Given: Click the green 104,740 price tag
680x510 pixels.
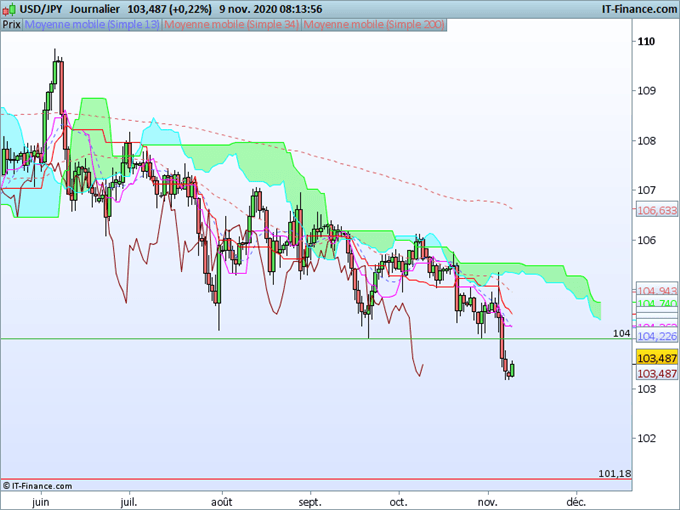Looking at the screenshot, I should [x=657, y=303].
